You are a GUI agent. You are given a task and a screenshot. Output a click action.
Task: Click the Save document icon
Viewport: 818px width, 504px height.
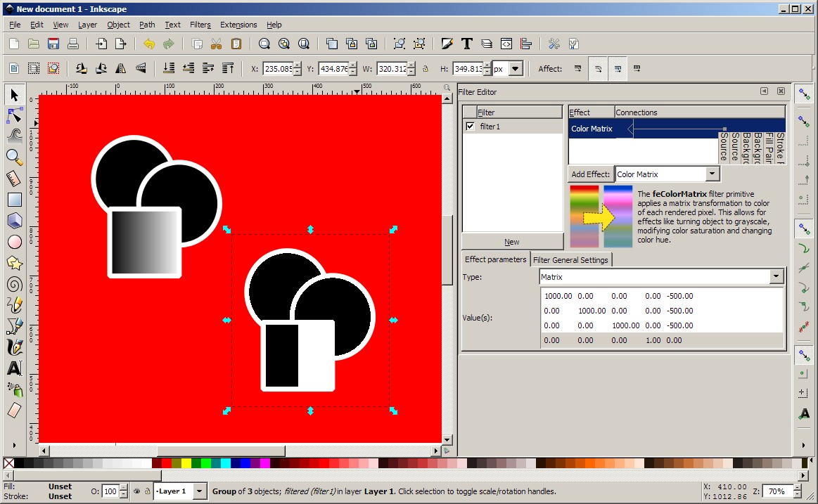tap(53, 44)
